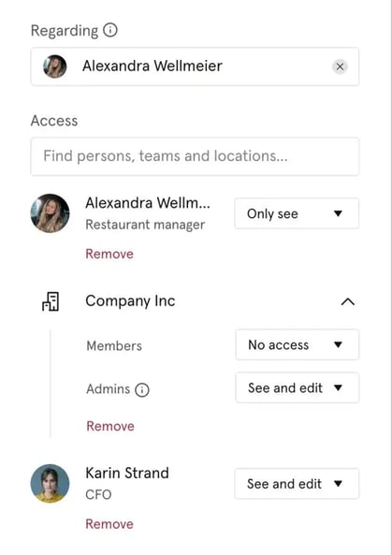Open the Members No access dropdown

[x=298, y=344]
